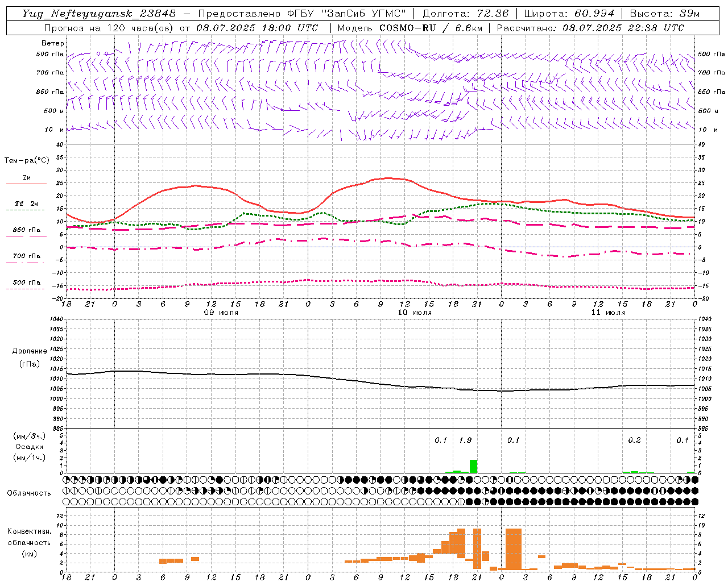Click the Ветер wind panel label
Screen dimensions: 728x582
click(53, 43)
